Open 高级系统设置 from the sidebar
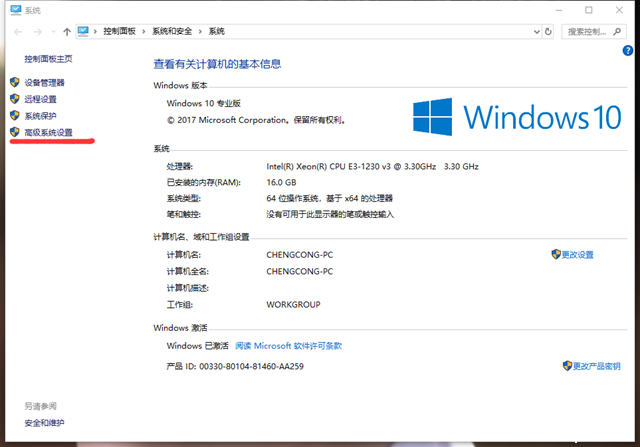 point(49,132)
